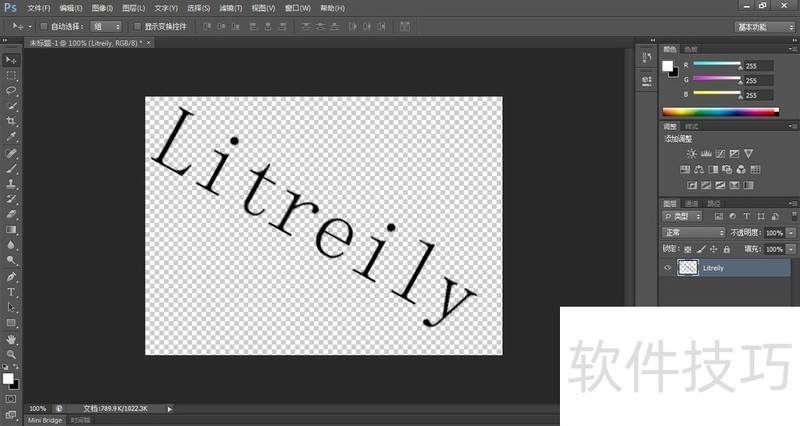The height and width of the screenshot is (426, 800).
Task: Open the 基本功能 workspace dropdown
Action: (764, 27)
